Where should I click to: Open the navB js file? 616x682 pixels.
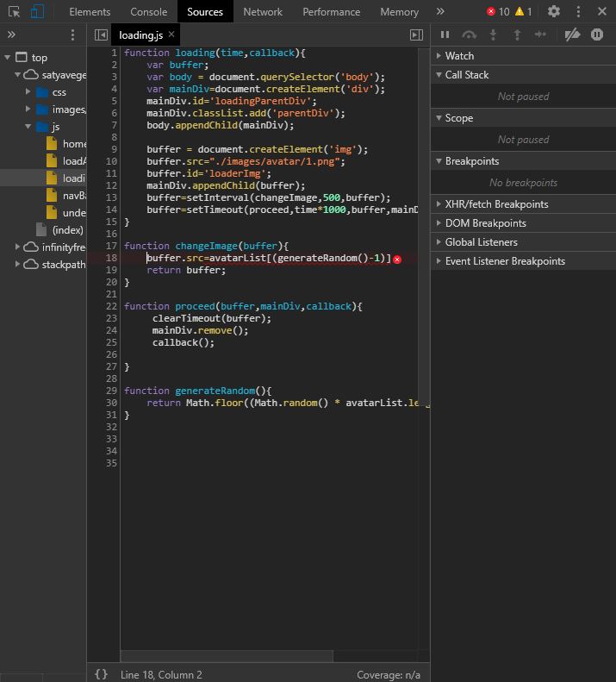point(66,196)
